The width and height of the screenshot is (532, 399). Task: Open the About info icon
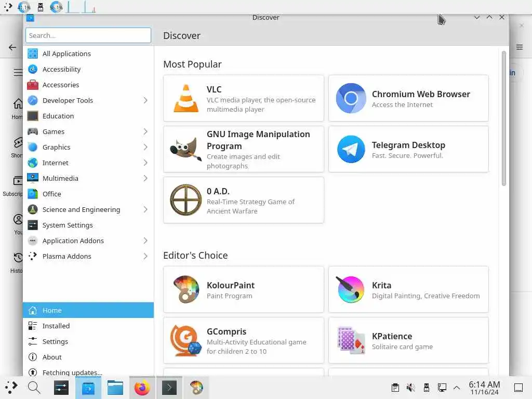(x=33, y=357)
